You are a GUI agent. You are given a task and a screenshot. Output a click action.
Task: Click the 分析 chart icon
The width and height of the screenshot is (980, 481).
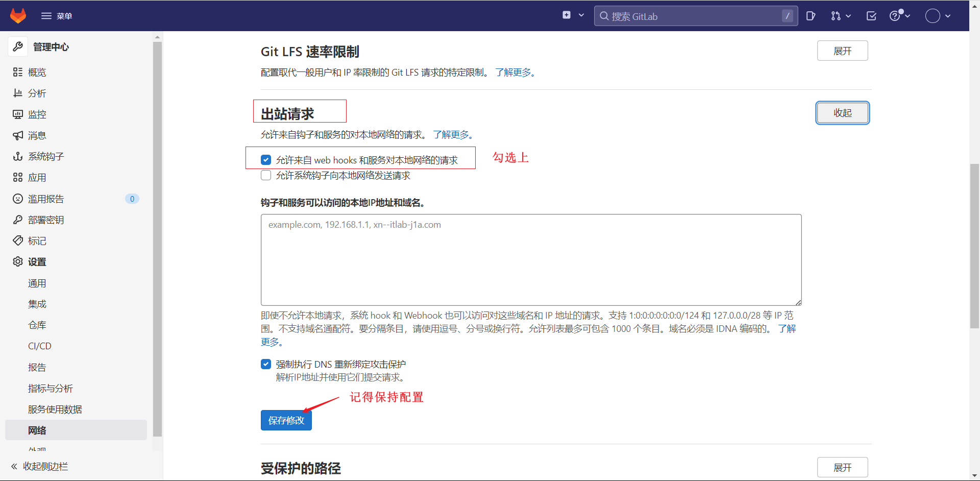tap(18, 93)
